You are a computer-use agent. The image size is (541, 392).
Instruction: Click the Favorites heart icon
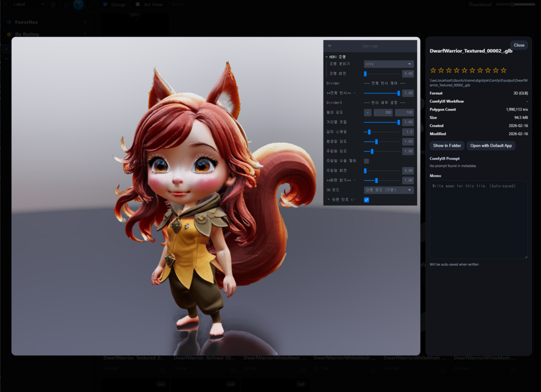click(x=9, y=22)
